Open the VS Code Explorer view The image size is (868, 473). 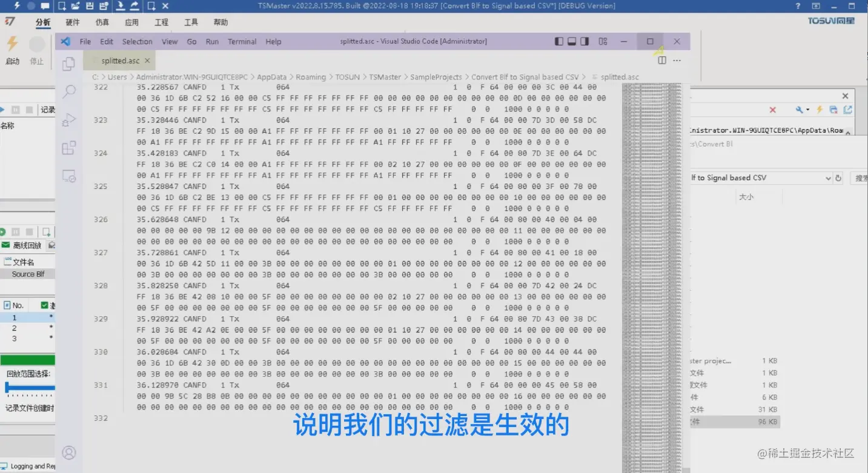click(69, 64)
